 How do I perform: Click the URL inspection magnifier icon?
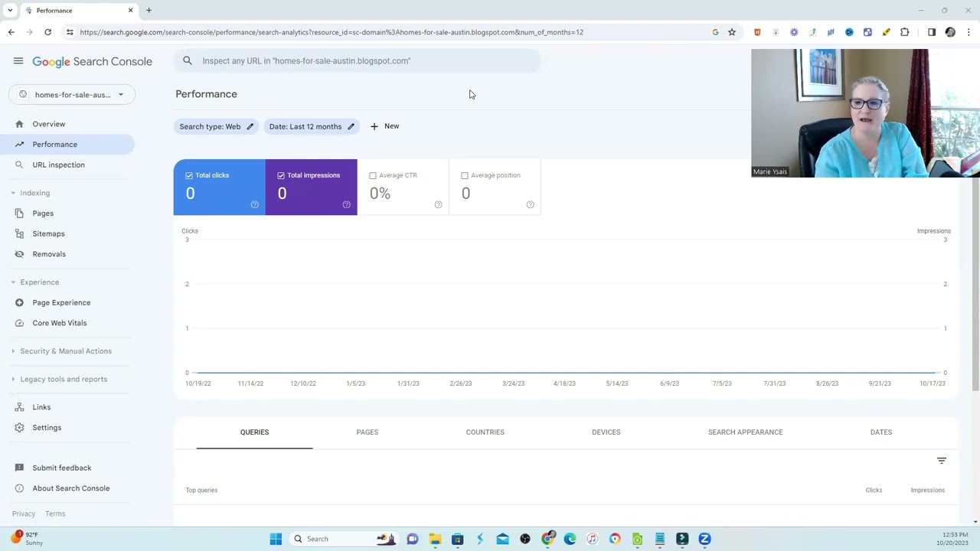(x=19, y=165)
